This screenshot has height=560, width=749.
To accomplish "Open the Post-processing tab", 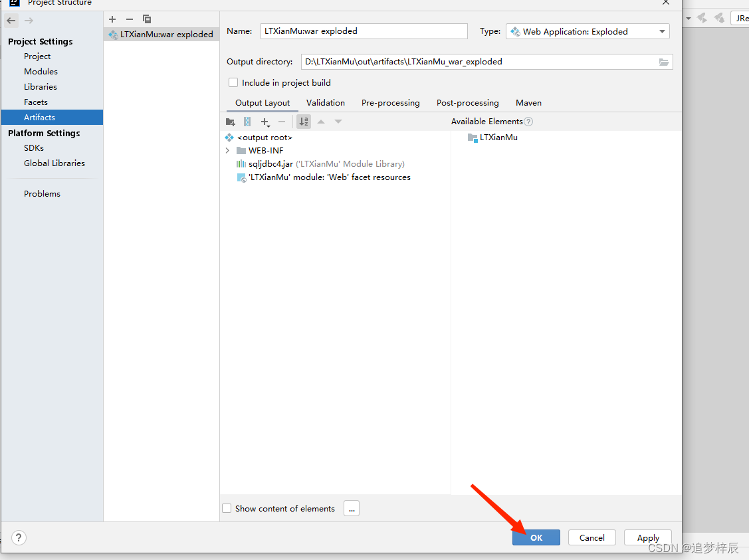I will point(467,103).
